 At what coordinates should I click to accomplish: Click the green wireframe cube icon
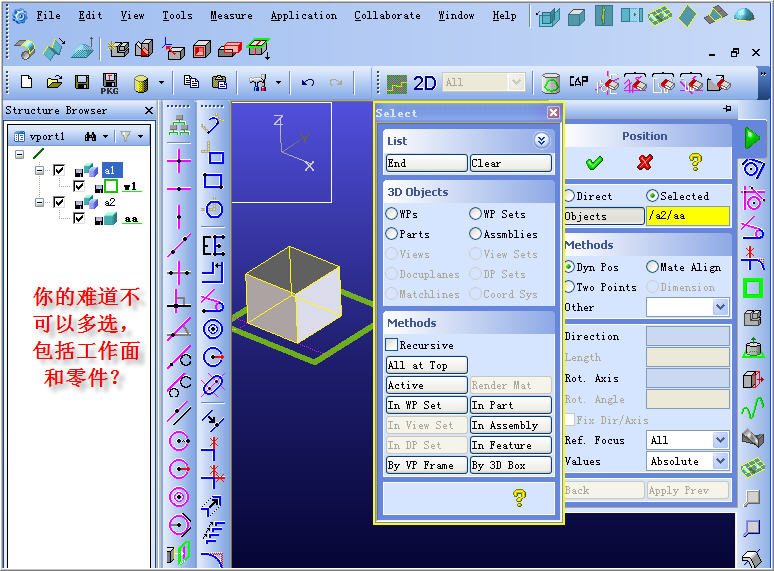tap(548, 17)
